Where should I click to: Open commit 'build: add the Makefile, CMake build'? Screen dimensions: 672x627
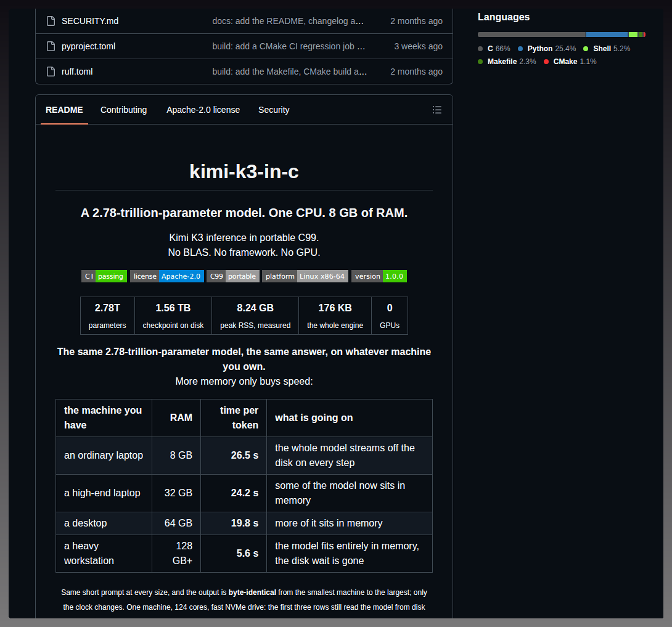[290, 72]
